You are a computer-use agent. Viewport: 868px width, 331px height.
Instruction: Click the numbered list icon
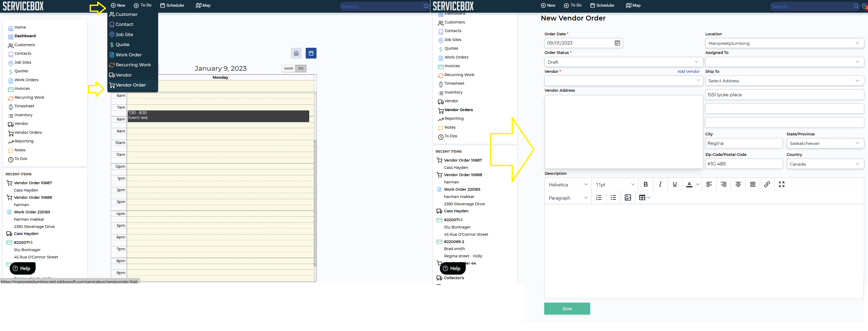coord(598,198)
